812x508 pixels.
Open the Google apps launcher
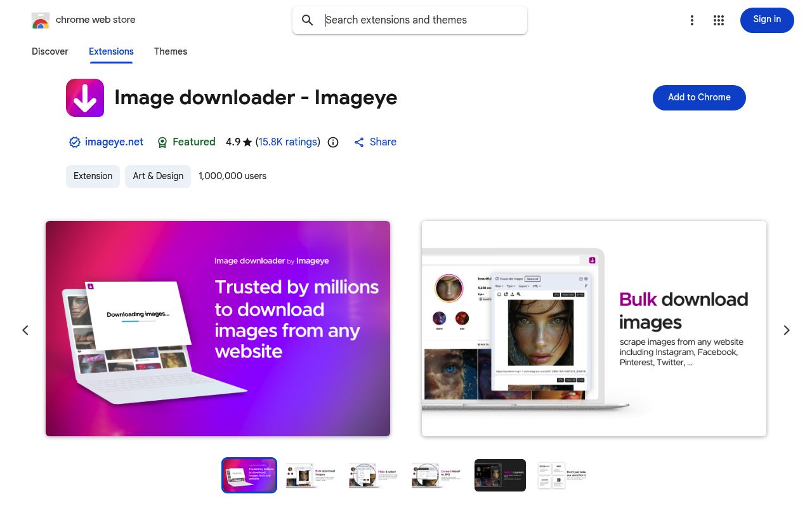point(719,20)
